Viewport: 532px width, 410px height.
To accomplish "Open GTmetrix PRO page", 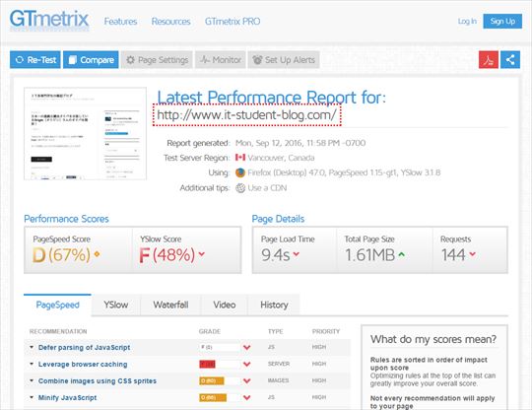I will click(x=233, y=22).
